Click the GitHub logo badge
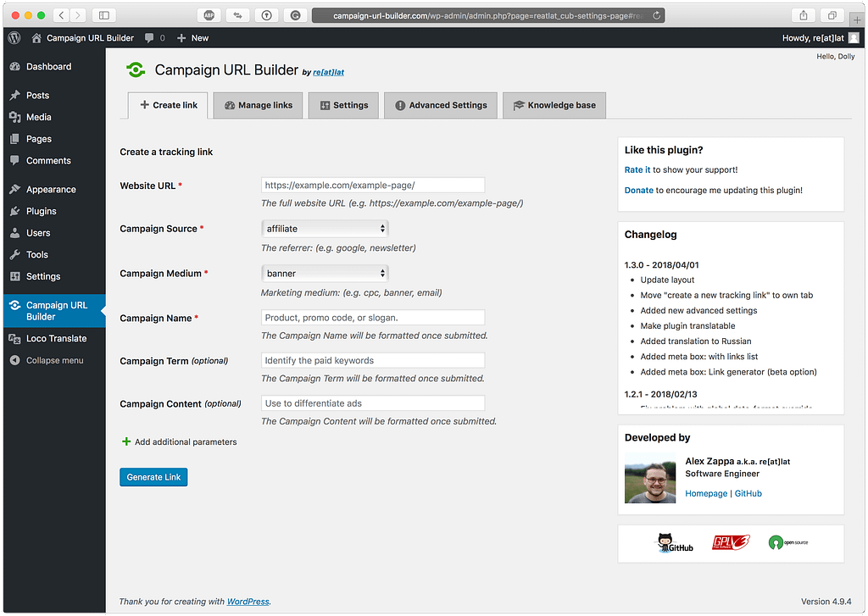Screen dimensions: 868x616 point(675,543)
